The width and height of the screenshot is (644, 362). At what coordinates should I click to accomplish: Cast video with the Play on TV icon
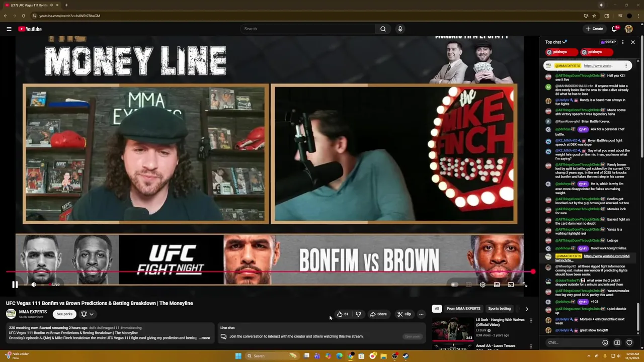click(x=511, y=285)
